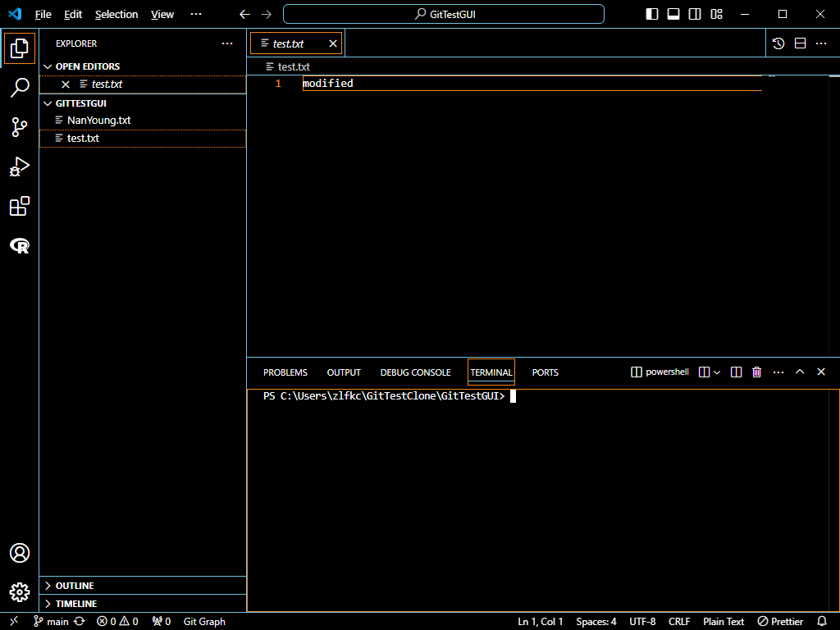The image size is (840, 630).
Task: Open the Accounts icon in activity bar
Action: 20,553
